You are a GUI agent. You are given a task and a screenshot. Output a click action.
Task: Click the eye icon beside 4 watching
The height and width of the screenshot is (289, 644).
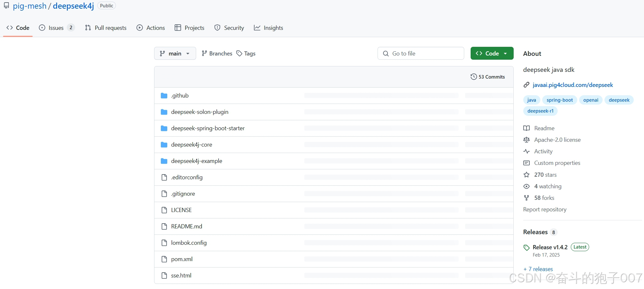tap(527, 186)
